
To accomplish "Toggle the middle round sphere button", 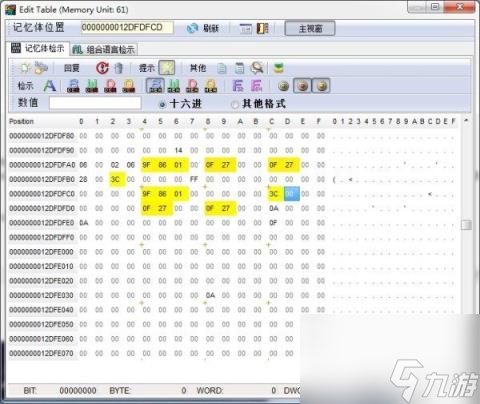I will [x=302, y=86].
